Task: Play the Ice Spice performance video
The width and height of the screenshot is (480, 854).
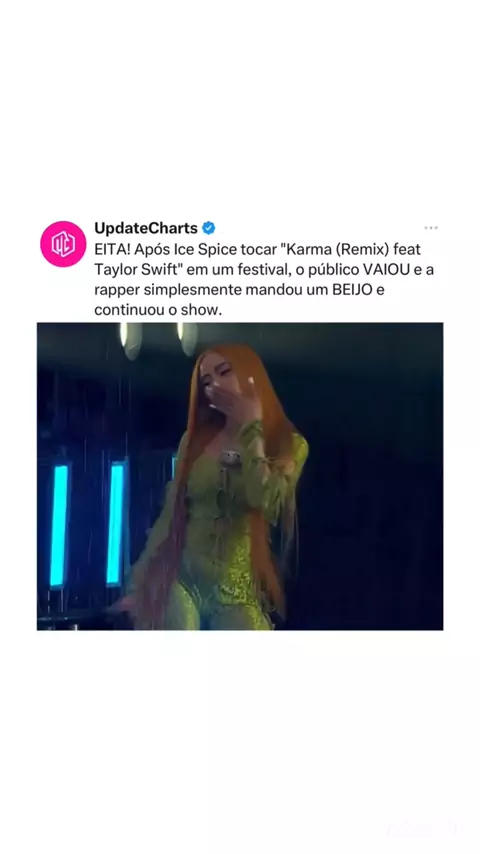Action: pos(240,477)
